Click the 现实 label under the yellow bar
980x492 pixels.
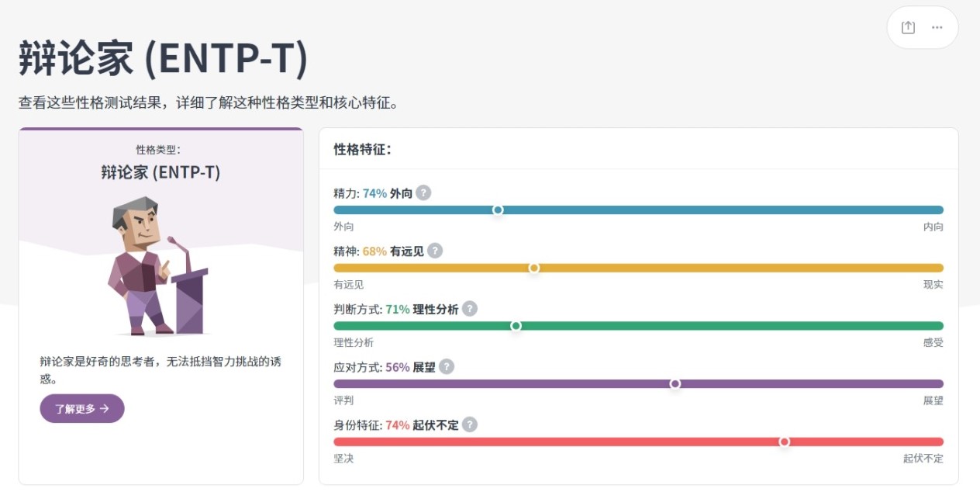[x=933, y=285]
